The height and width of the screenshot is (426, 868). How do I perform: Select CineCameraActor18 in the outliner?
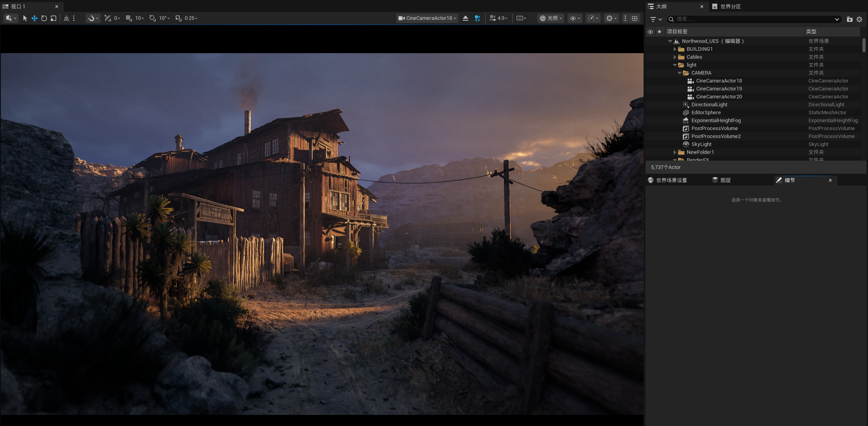[753, 81]
